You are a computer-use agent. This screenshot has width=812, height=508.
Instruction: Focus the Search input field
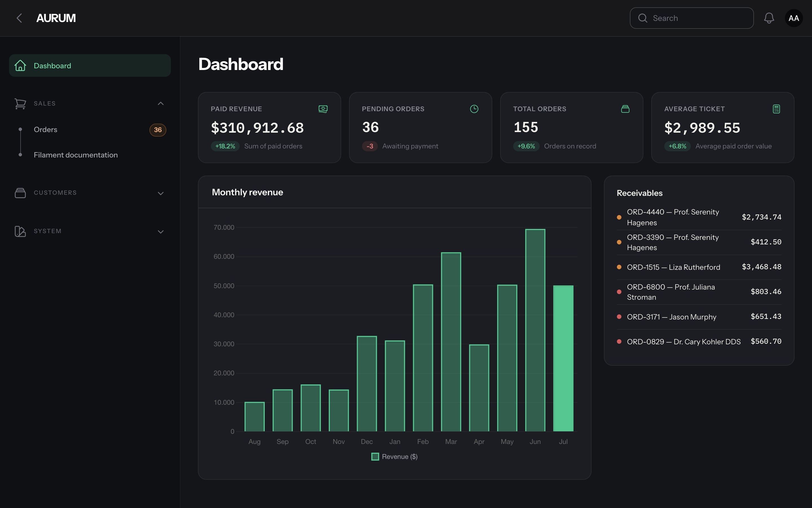(x=692, y=18)
